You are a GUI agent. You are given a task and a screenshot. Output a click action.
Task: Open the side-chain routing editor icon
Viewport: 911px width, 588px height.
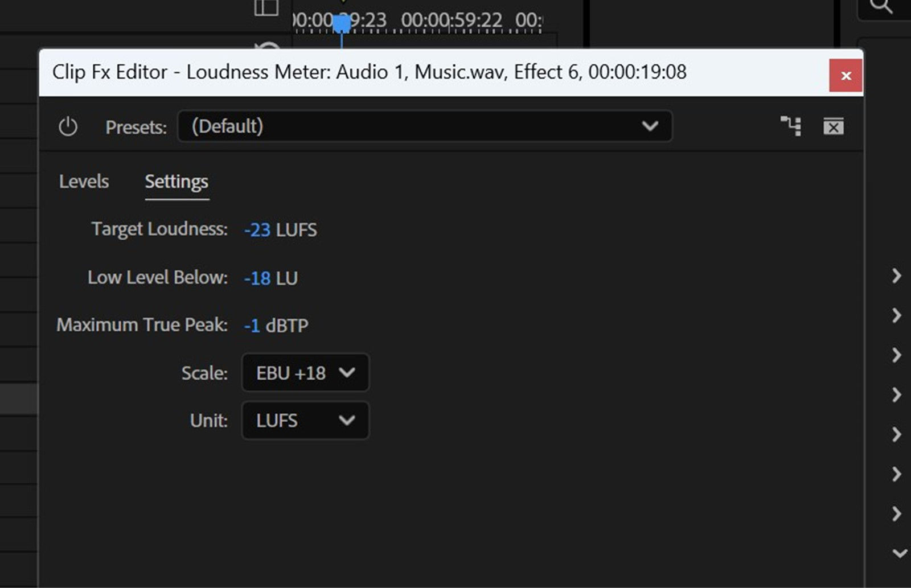point(791,126)
